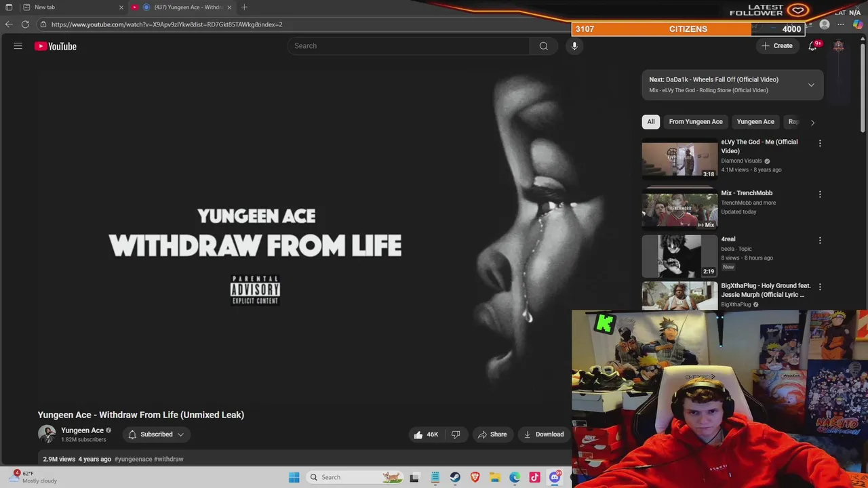Screen dimensions: 868x488
Task: Play eLVy The God - Me thumbnail
Action: 679,159
